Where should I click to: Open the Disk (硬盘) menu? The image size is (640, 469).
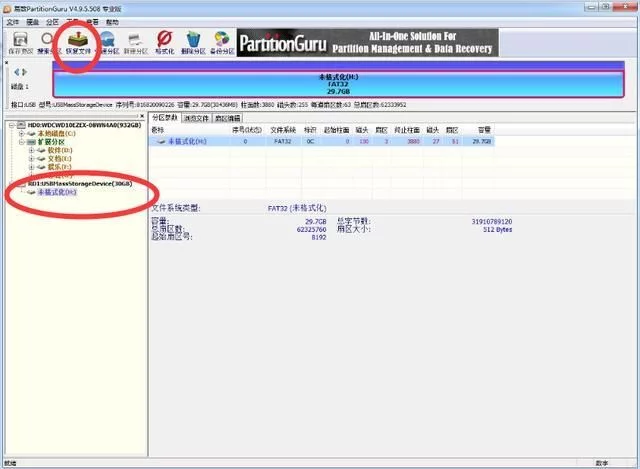[33, 22]
